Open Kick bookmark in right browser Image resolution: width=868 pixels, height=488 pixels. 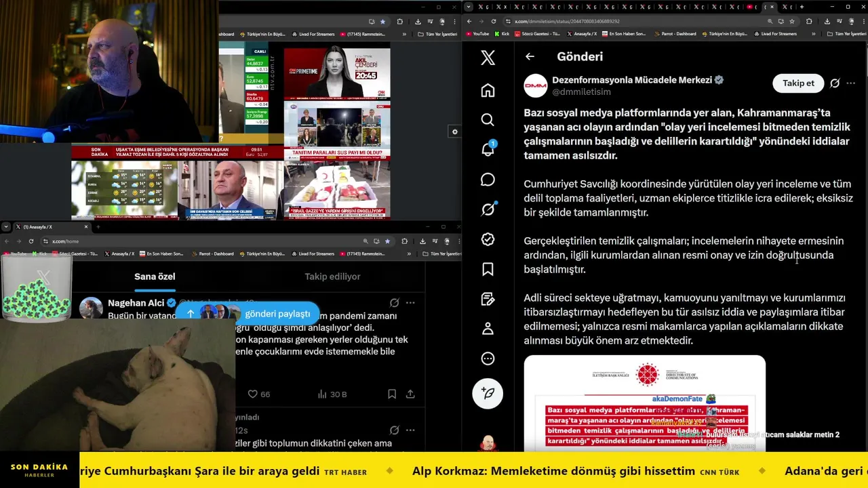tap(502, 34)
